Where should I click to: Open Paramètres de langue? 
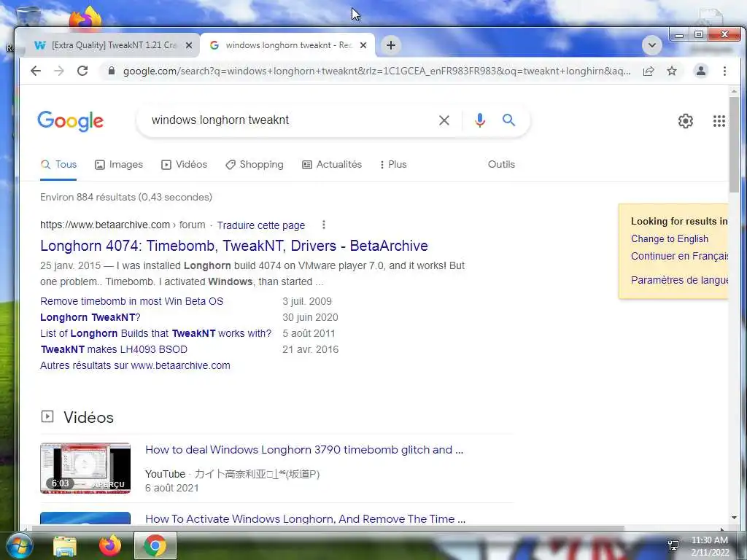[x=679, y=280]
